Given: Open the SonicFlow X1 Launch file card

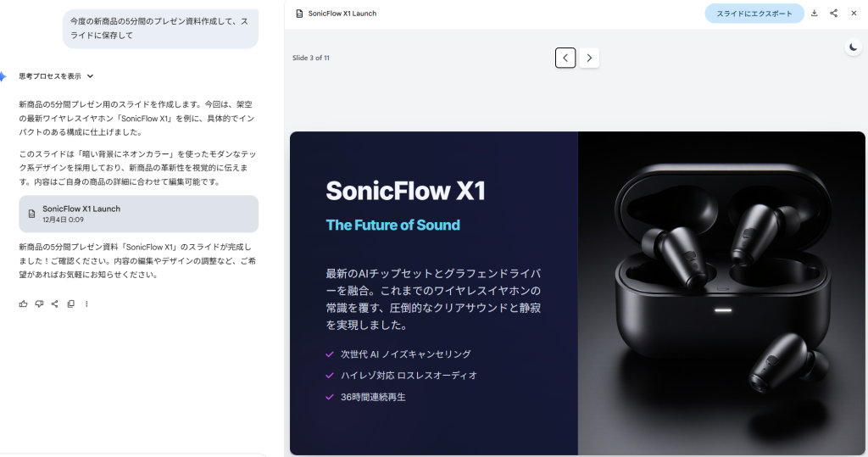Looking at the screenshot, I should click(x=138, y=214).
